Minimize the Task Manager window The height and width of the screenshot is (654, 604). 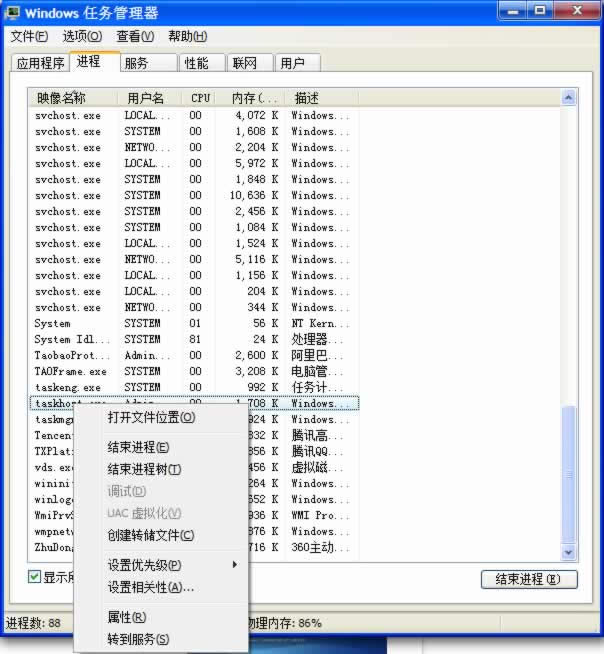coord(513,10)
